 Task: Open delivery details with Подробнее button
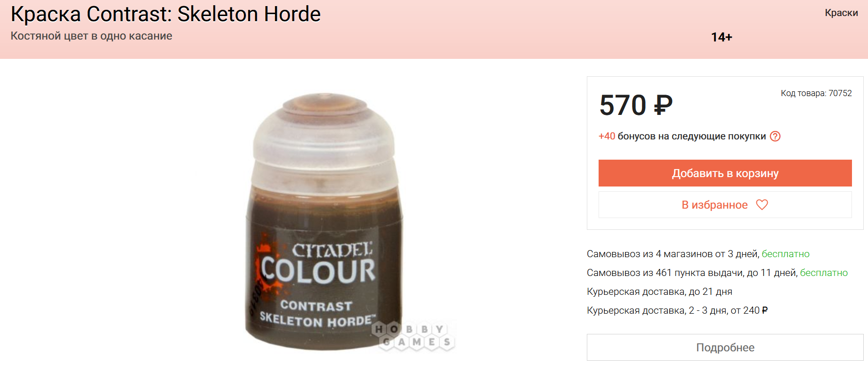[x=725, y=347]
